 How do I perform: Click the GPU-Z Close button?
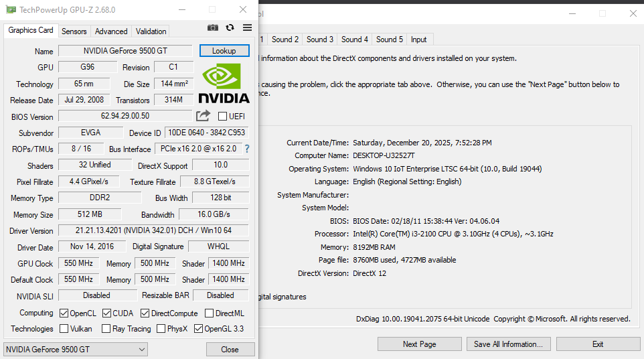[x=230, y=350]
